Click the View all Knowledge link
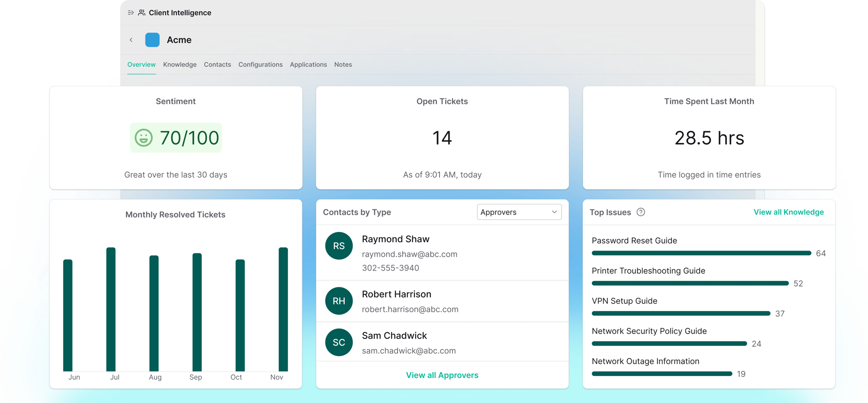This screenshot has height=403, width=868. pos(789,212)
